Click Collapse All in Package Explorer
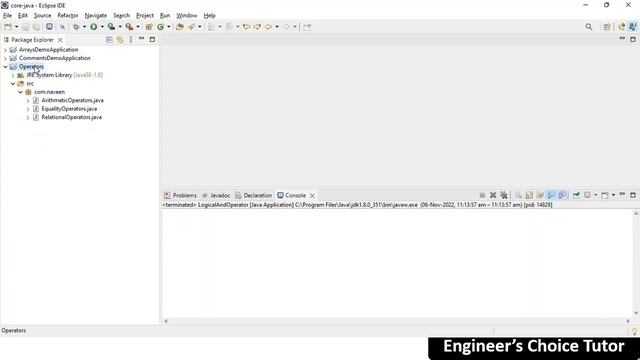Image resolution: width=640 pixels, height=360 pixels. (x=109, y=40)
